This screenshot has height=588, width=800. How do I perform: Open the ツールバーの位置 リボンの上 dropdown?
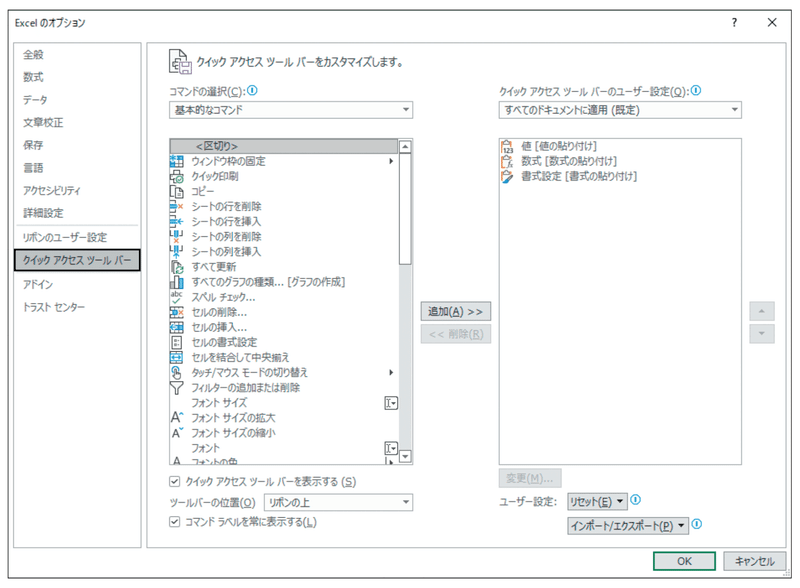coord(338,502)
